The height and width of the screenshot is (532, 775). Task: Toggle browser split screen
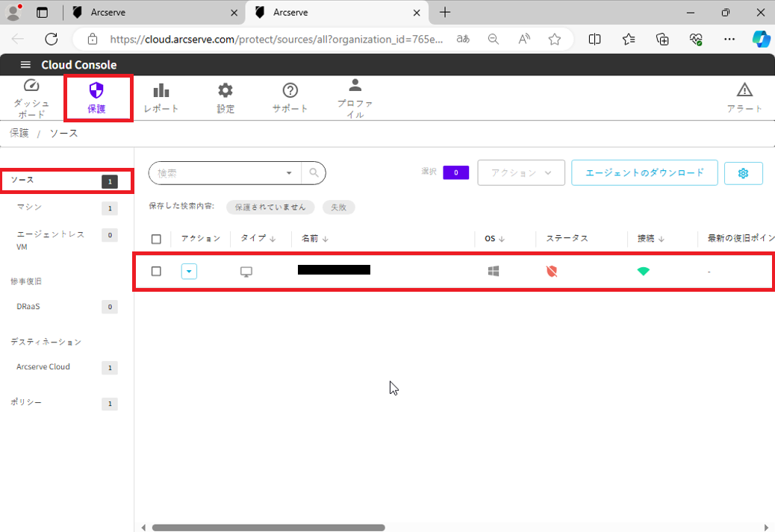(594, 39)
